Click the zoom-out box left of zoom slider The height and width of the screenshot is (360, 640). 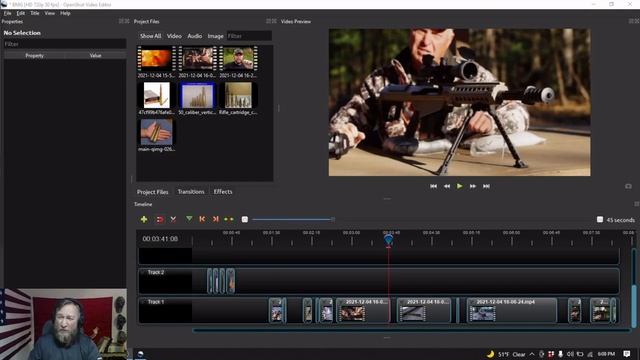(244, 220)
